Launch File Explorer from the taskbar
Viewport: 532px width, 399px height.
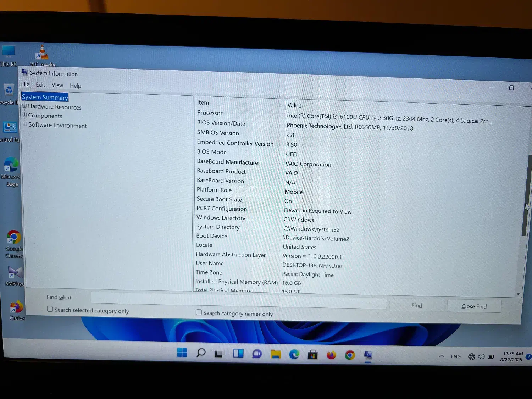coord(276,354)
